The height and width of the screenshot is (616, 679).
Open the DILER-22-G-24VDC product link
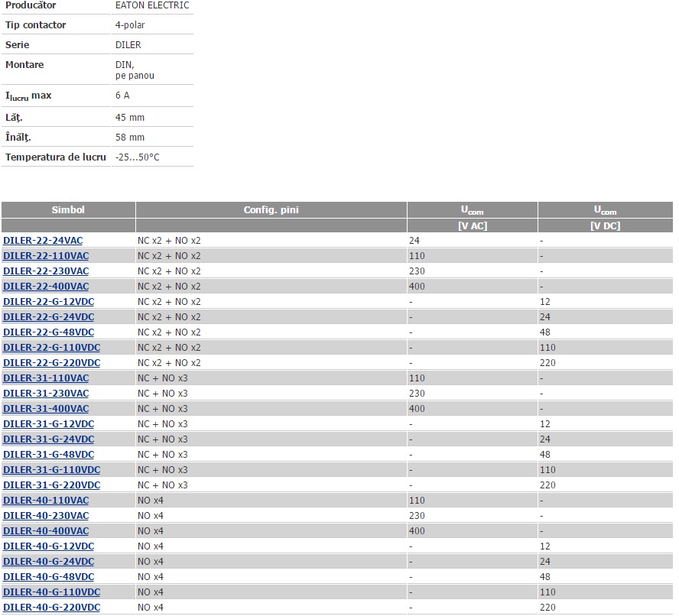click(48, 317)
